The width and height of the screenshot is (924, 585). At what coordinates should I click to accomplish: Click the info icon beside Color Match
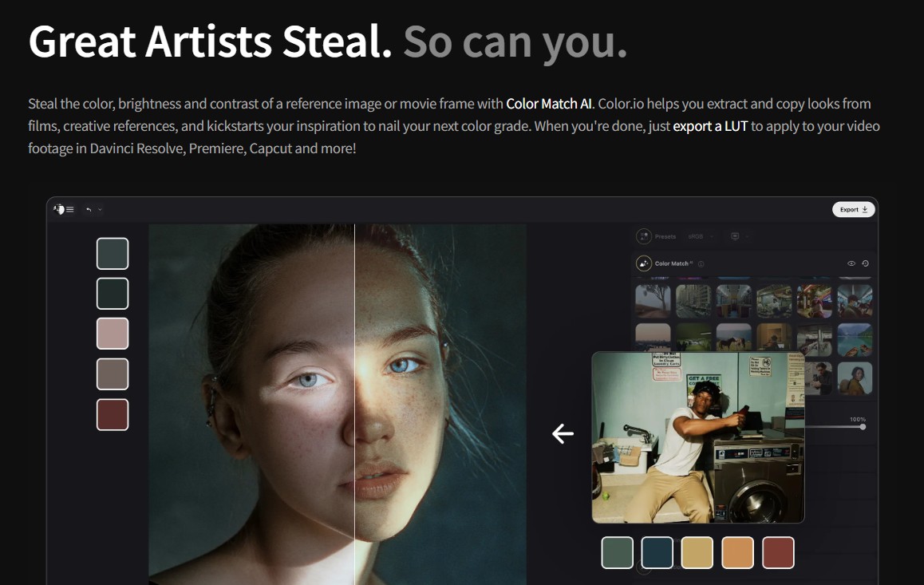coord(701,264)
